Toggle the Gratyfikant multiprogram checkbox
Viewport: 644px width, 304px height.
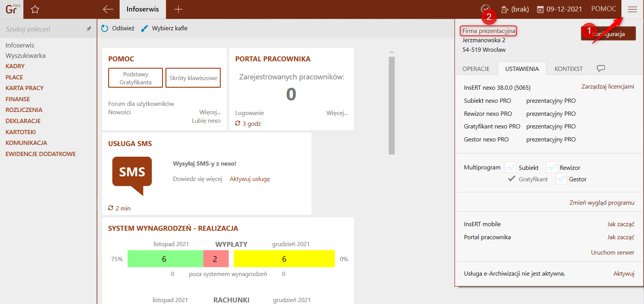point(511,179)
